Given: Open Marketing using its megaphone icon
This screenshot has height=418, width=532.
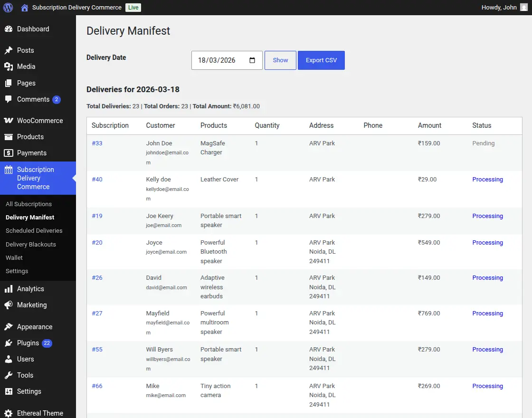Looking at the screenshot, I should (x=9, y=305).
